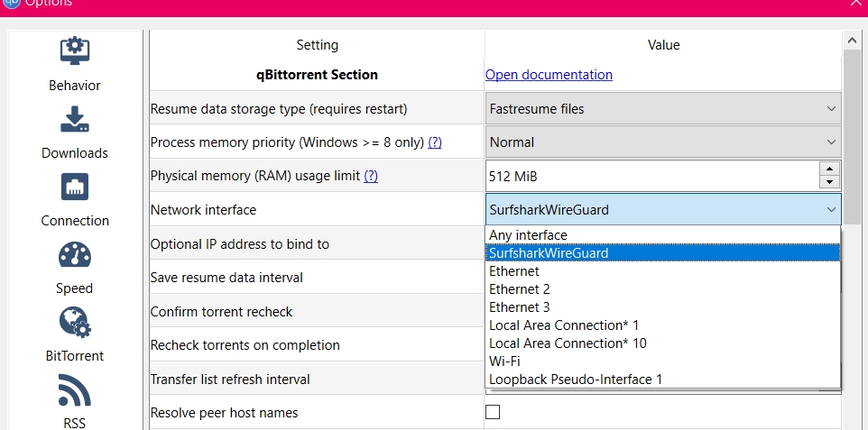Open the RSS settings icon

[x=74, y=390]
